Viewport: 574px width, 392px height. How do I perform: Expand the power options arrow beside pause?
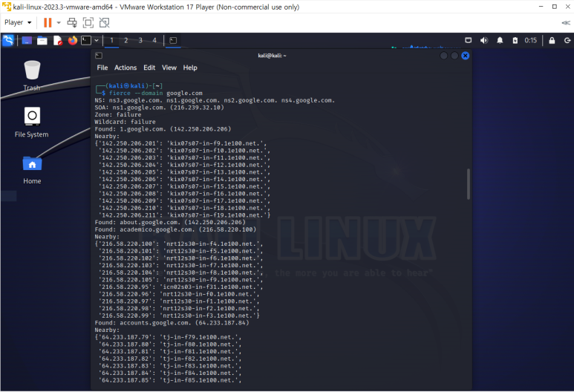(x=59, y=23)
